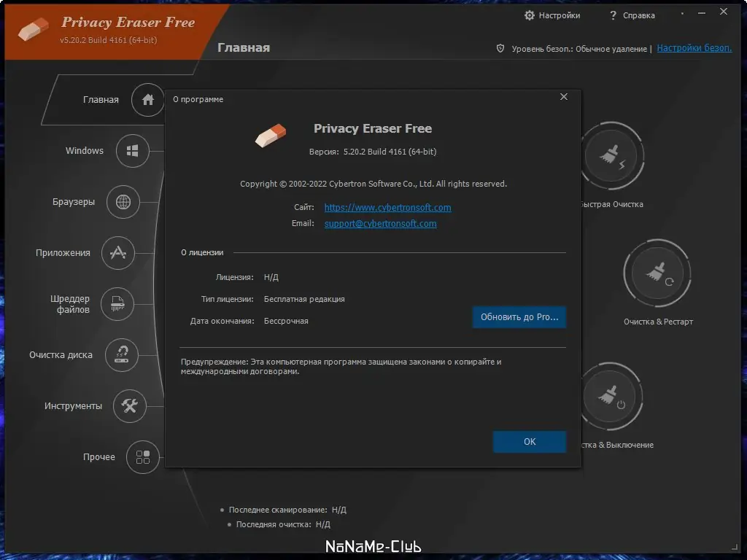This screenshot has height=560, width=747.
Task: Click the security level shield icon
Action: 500,48
